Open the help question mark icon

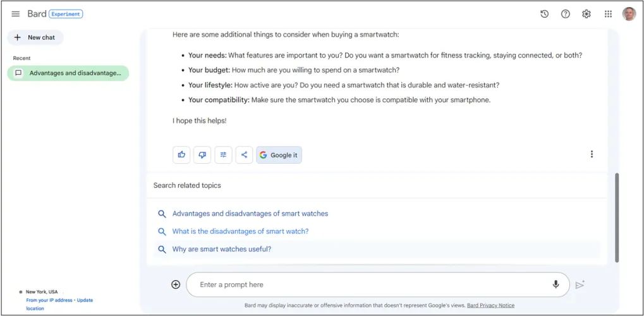pyautogui.click(x=566, y=14)
